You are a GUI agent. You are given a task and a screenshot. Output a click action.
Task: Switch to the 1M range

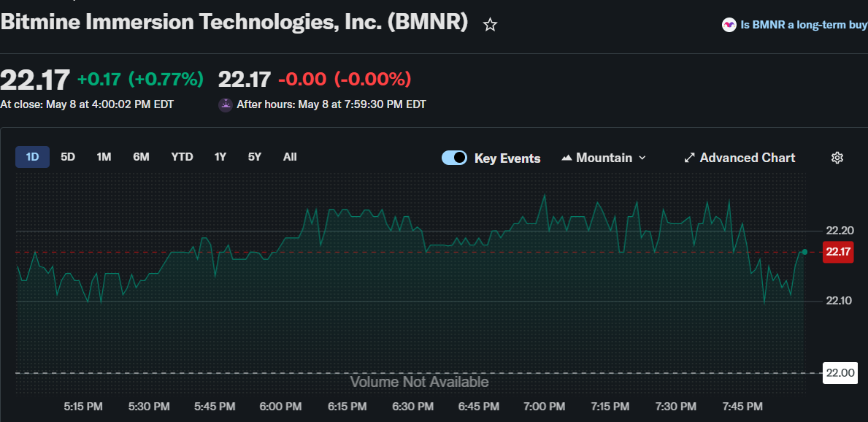point(104,157)
